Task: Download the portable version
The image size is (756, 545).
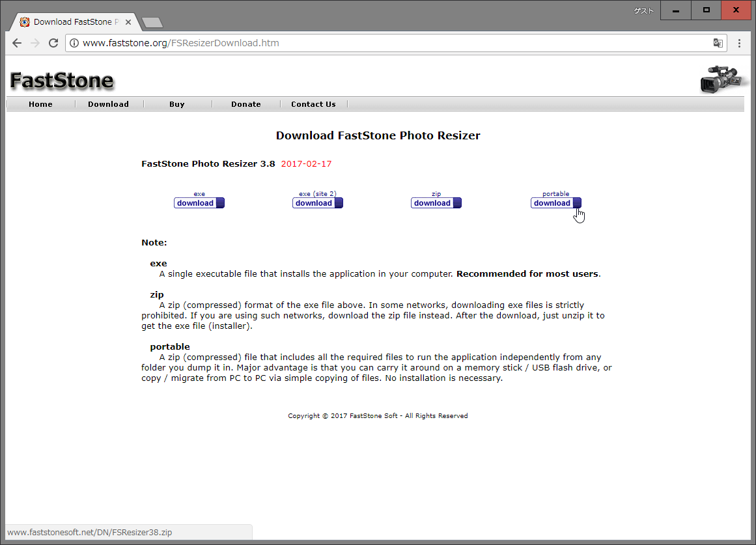Action: point(555,203)
